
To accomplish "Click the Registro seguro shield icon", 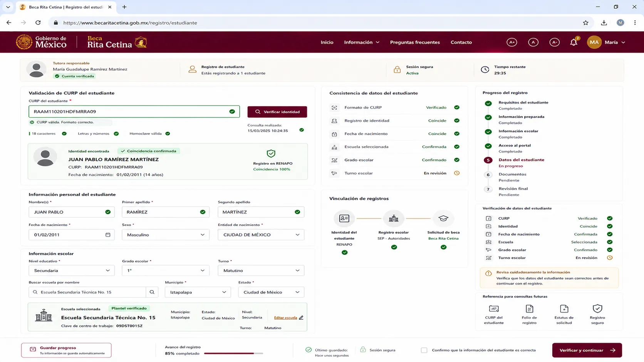I will [597, 309].
